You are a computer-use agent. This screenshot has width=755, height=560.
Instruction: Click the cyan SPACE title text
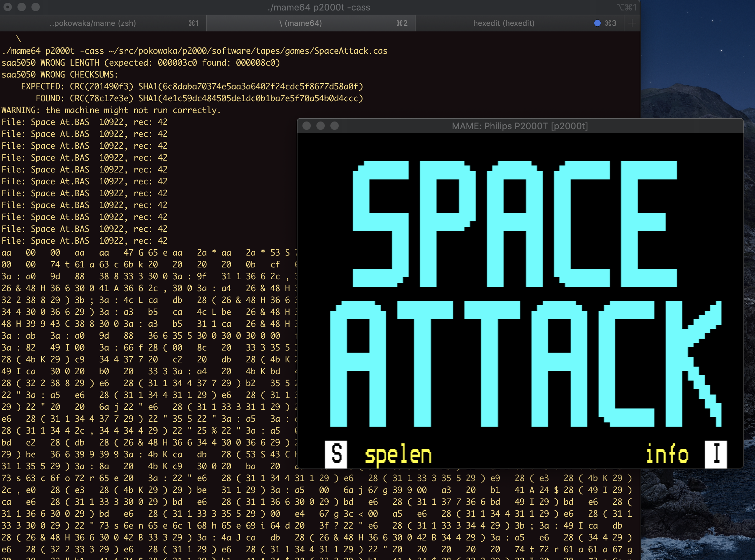[x=515, y=223]
